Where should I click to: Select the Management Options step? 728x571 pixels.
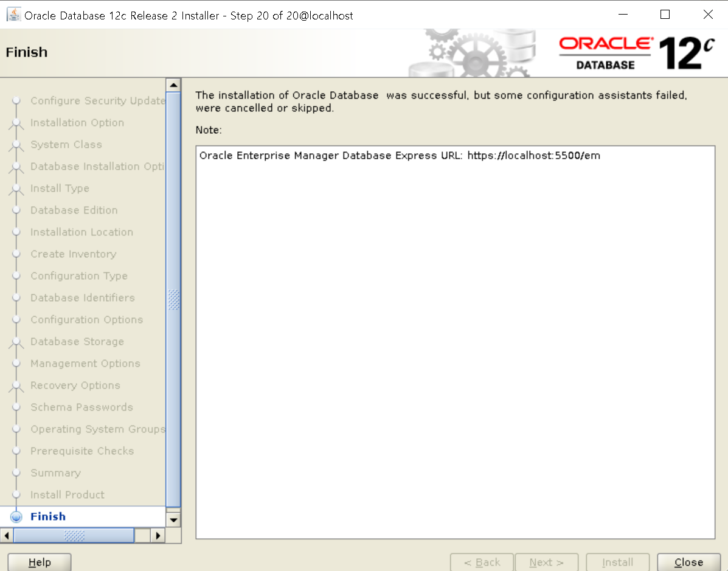(x=85, y=364)
